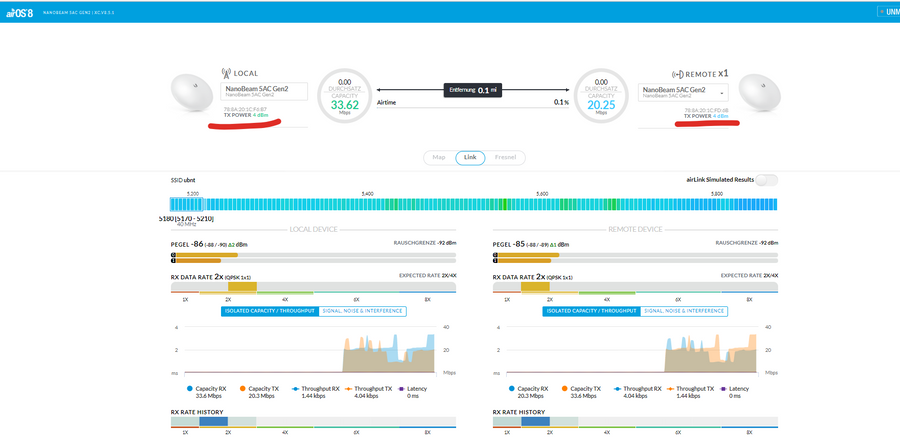Image resolution: width=900 pixels, height=446 pixels.
Task: Click the local NanoBeam 5AC Gen2 name box
Action: [264, 92]
